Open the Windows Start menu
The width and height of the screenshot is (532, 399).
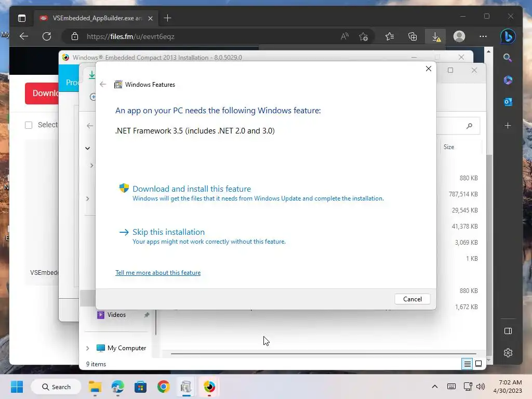point(17,387)
